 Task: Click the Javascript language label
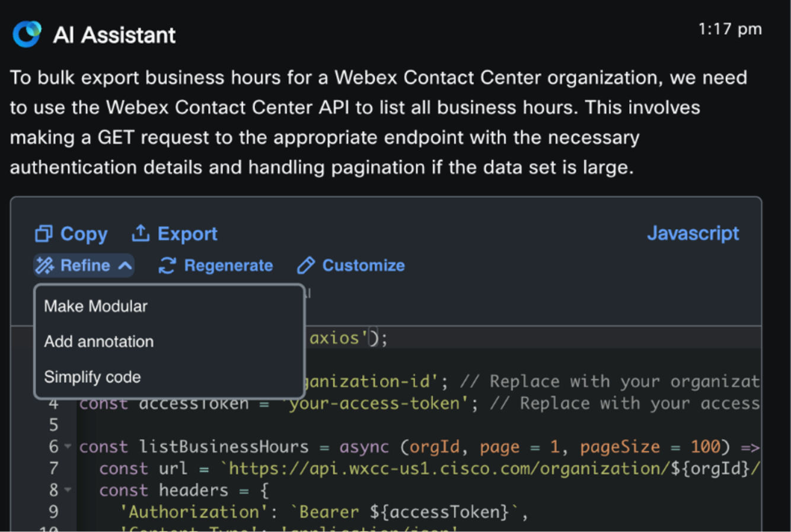693,233
